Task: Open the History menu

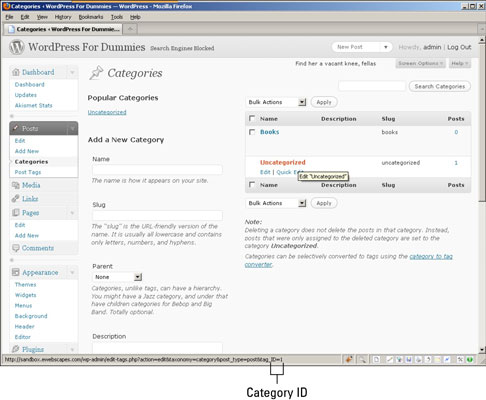Action: [63, 17]
